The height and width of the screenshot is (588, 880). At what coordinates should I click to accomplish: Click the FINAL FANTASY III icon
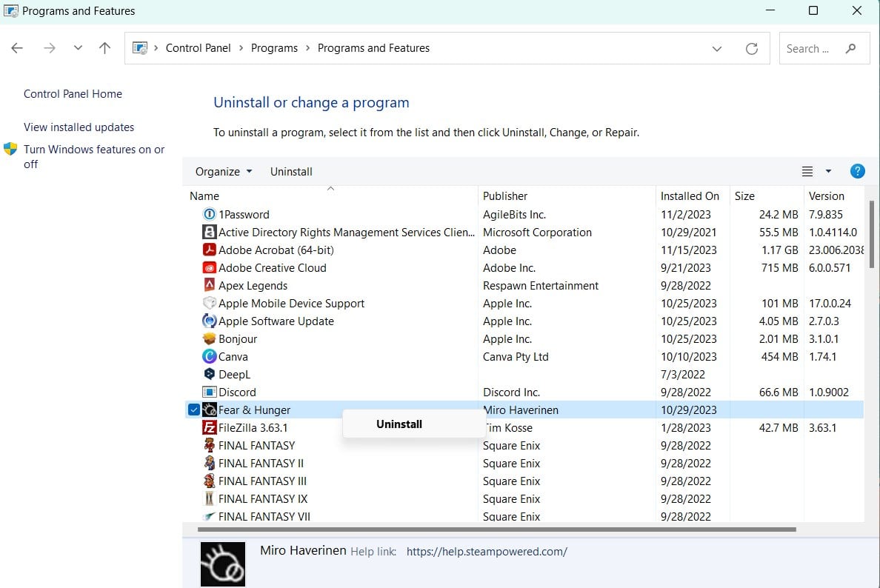210,481
